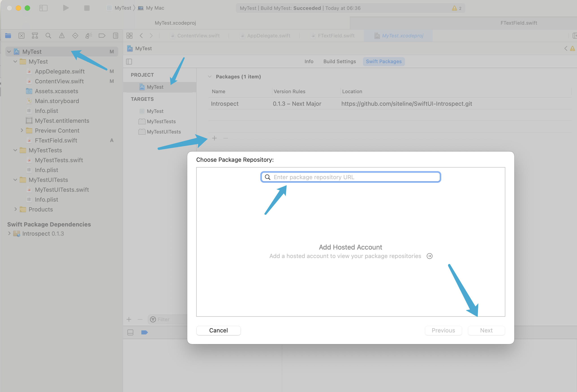Click the related items grid icon
This screenshot has height=392, width=577.
129,36
